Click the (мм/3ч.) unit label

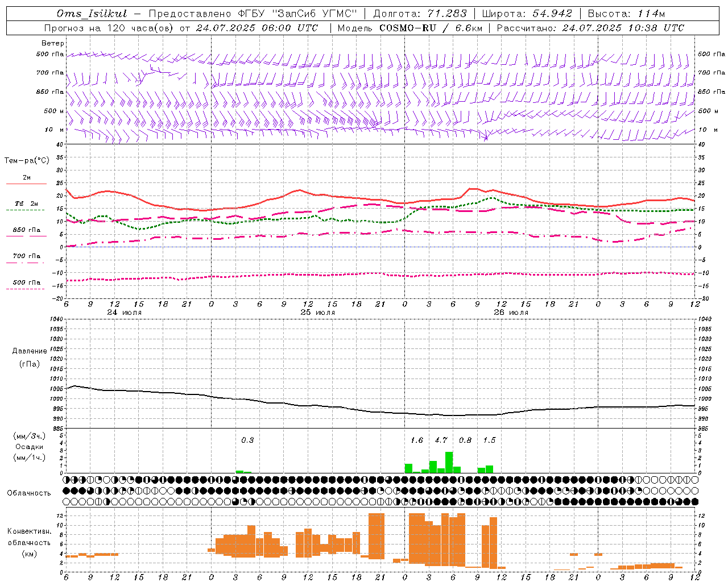tap(29, 436)
